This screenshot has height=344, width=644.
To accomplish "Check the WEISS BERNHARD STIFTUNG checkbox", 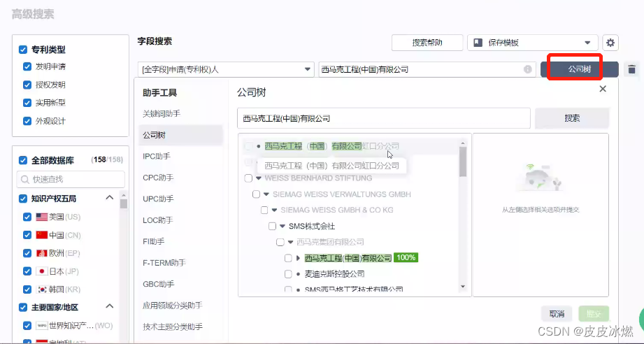I will (x=248, y=178).
